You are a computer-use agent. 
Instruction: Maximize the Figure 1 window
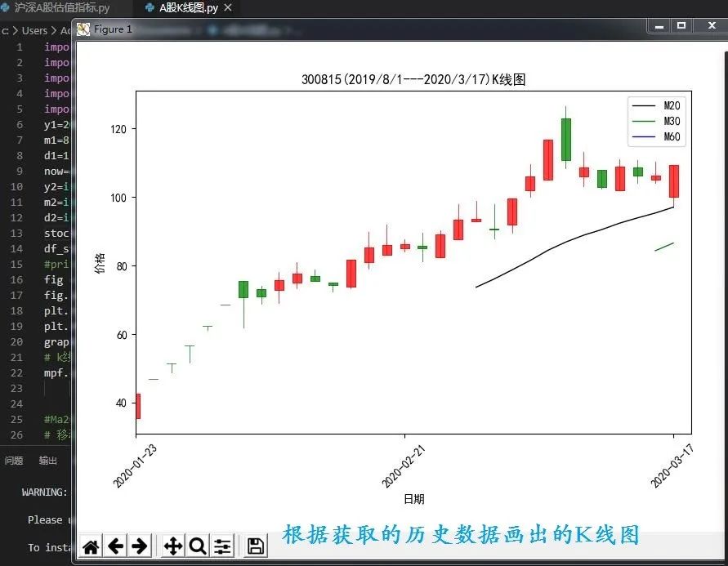coord(681,25)
